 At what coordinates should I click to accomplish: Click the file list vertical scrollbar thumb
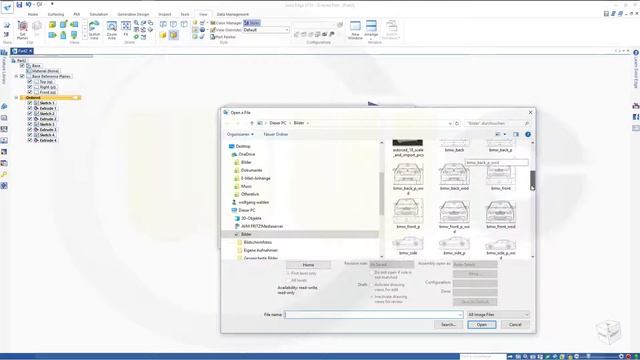[533, 180]
